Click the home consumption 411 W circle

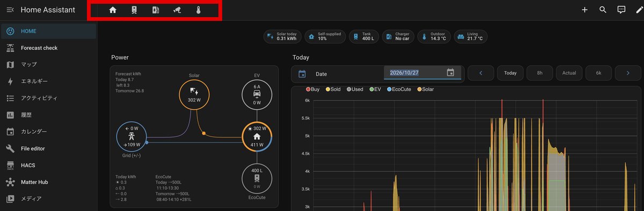click(257, 137)
